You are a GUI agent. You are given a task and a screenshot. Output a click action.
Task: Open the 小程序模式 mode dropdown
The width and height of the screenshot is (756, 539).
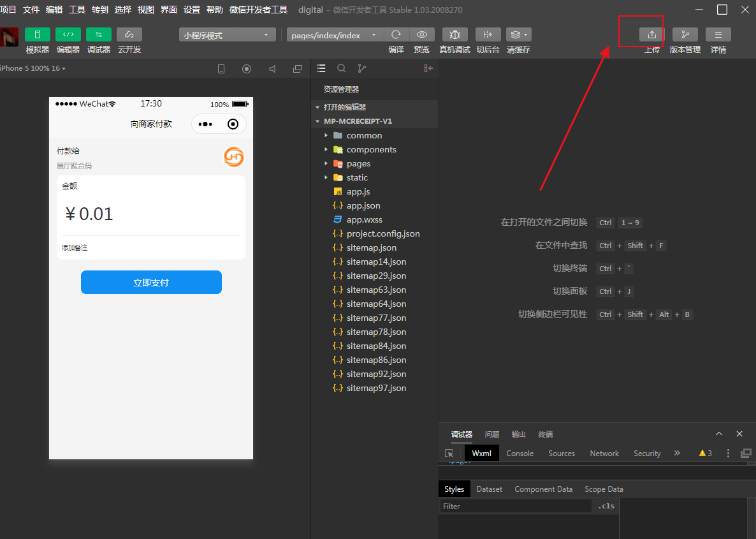(227, 35)
